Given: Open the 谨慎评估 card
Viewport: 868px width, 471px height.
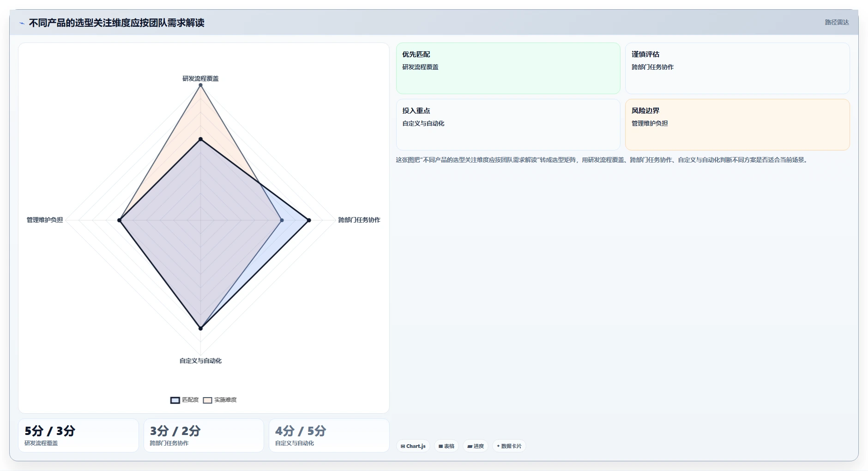Looking at the screenshot, I should (x=737, y=68).
